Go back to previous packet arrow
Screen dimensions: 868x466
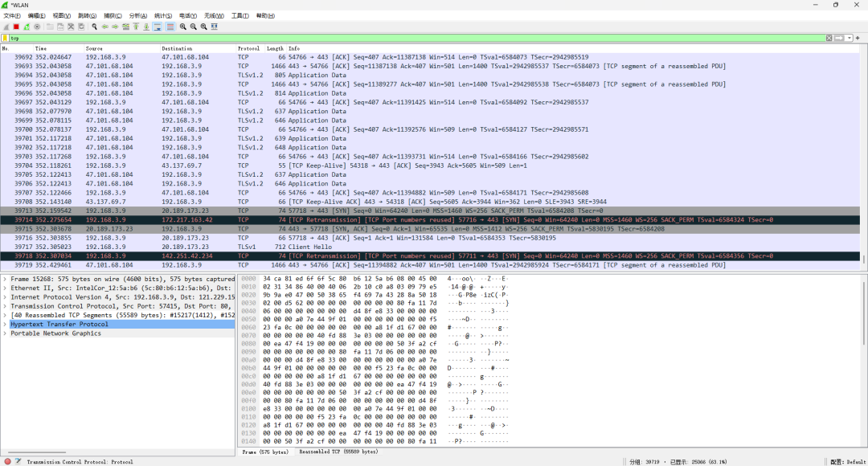(x=104, y=27)
